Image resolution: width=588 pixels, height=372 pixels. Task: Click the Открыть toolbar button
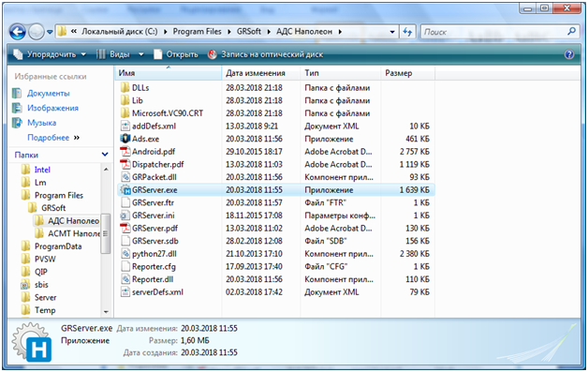pyautogui.click(x=176, y=54)
